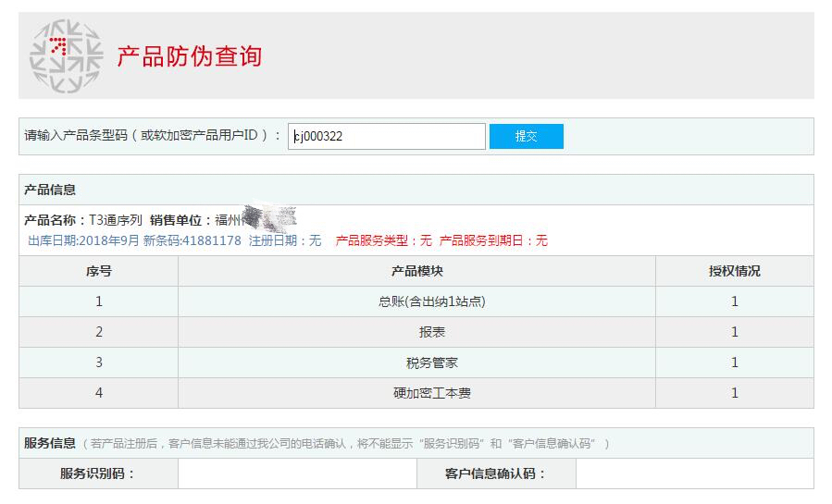The height and width of the screenshot is (504, 832).
Task: Click authorization value for 报表 row
Action: [x=735, y=332]
